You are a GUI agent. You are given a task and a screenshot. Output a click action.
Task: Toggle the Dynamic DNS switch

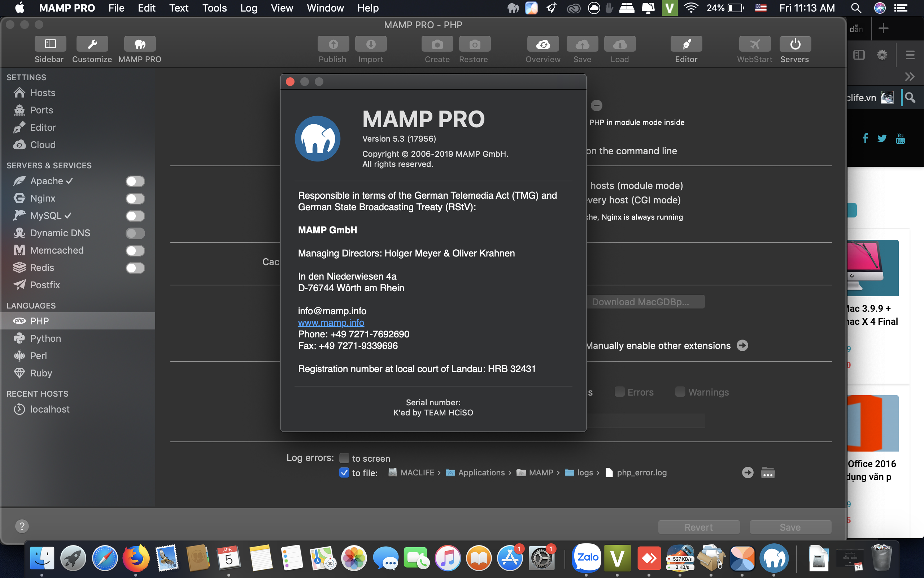[x=135, y=233]
